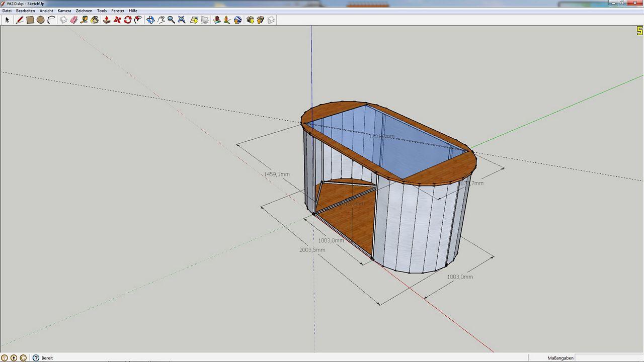Select the red Move tool

click(117, 20)
